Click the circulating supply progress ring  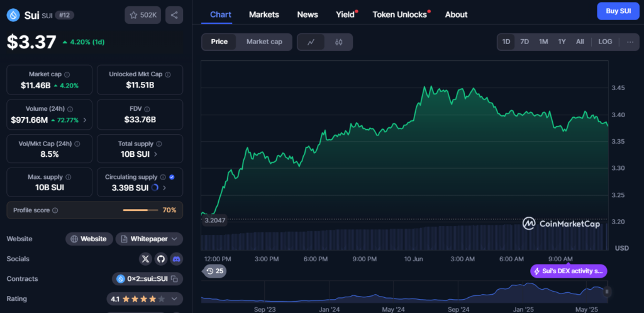click(155, 188)
